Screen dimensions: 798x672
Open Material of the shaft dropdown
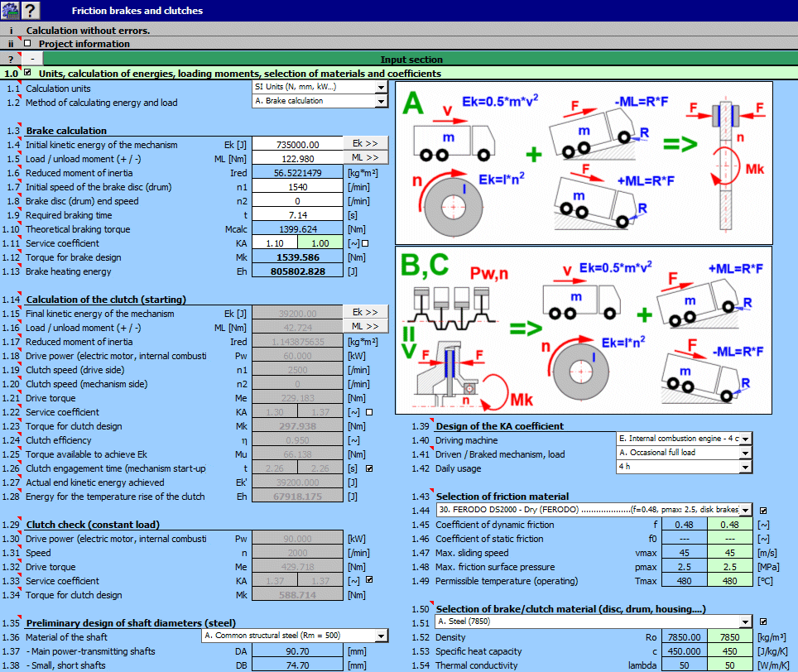pyautogui.click(x=381, y=636)
